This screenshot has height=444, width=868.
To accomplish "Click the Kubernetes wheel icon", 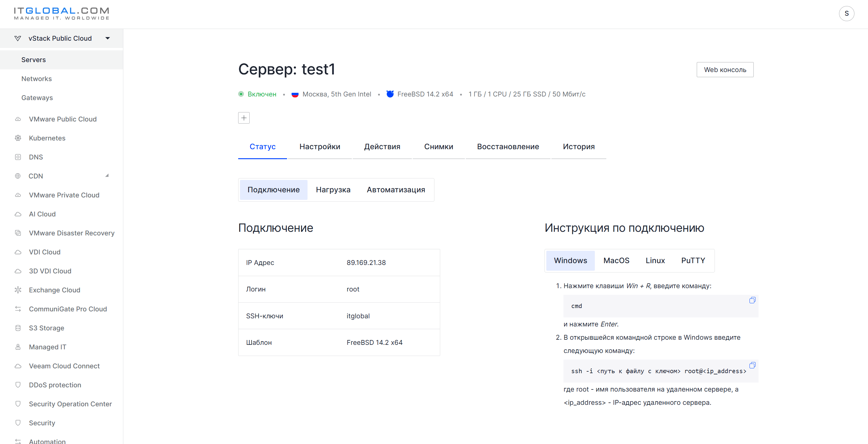I will (18, 138).
